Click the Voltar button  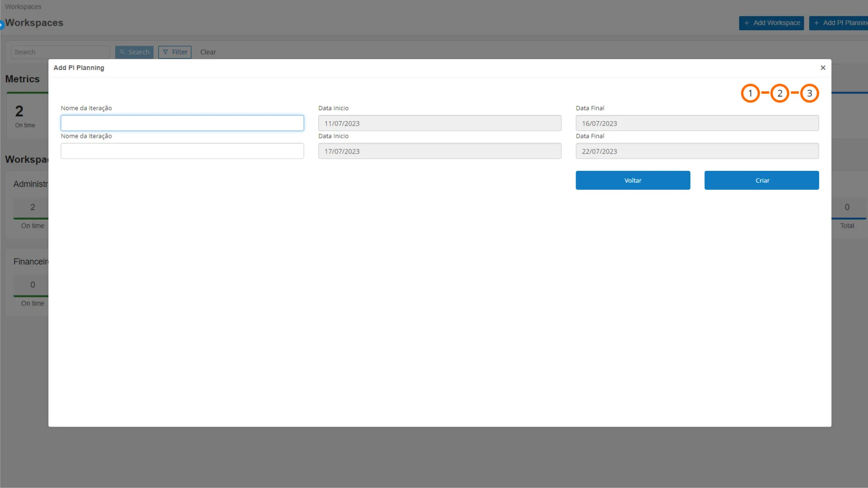pyautogui.click(x=633, y=180)
